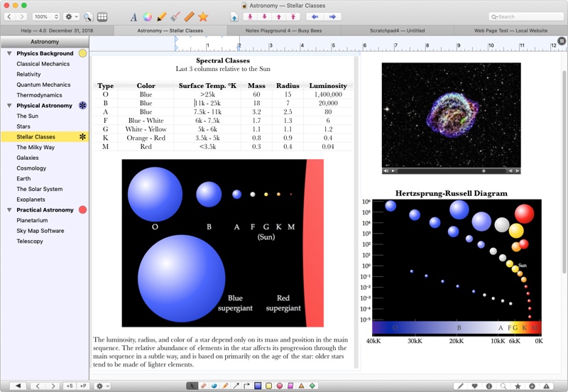Select the eraser tool in bottom bar
The width and height of the screenshot is (568, 392).
tap(203, 386)
